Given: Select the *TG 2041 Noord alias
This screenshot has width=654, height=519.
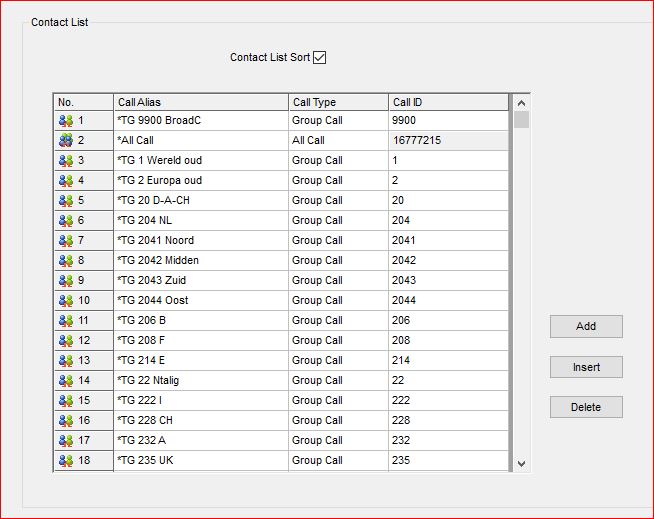Looking at the screenshot, I should (201, 241).
